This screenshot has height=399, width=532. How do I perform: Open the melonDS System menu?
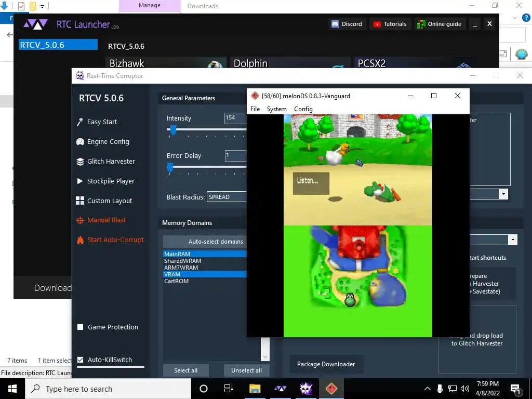(x=276, y=109)
